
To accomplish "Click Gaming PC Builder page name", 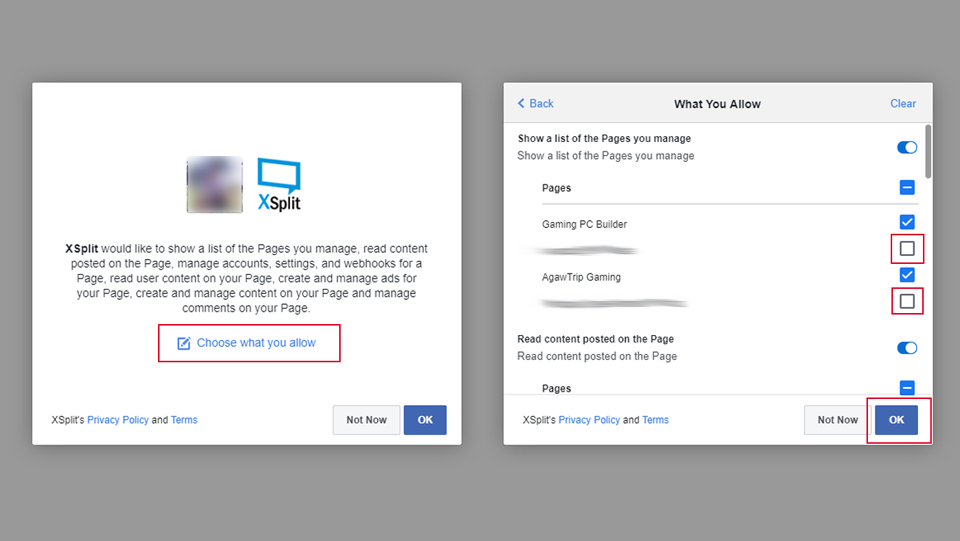I will coord(584,225).
